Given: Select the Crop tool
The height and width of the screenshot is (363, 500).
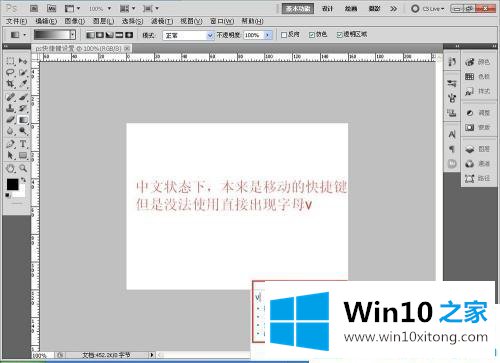Looking at the screenshot, I should point(10,83).
